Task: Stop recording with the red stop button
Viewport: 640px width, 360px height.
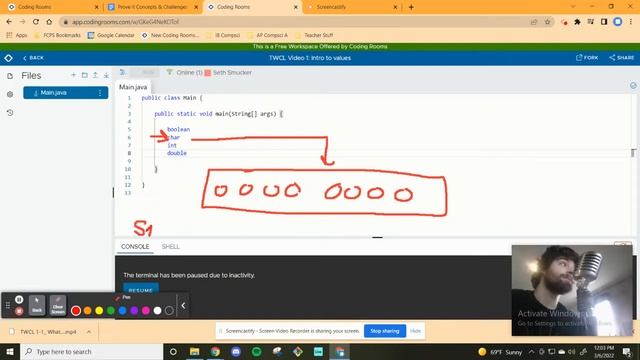Action: 19,311
